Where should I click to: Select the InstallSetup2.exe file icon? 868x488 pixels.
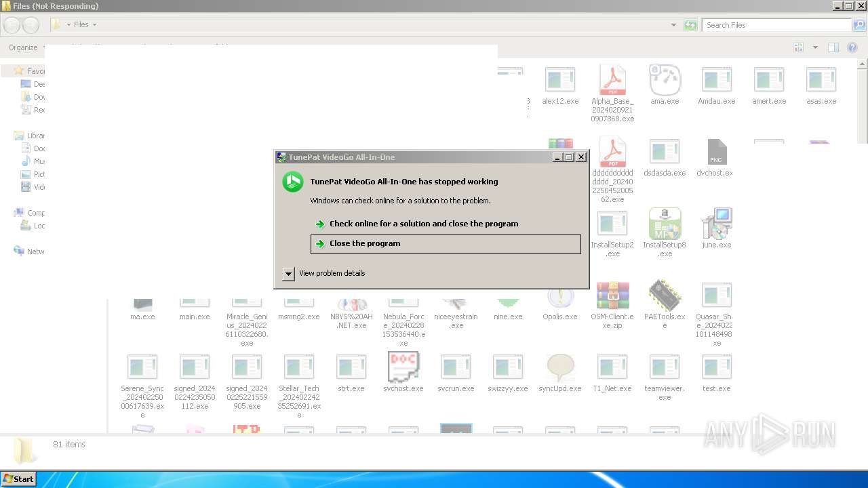click(x=612, y=224)
